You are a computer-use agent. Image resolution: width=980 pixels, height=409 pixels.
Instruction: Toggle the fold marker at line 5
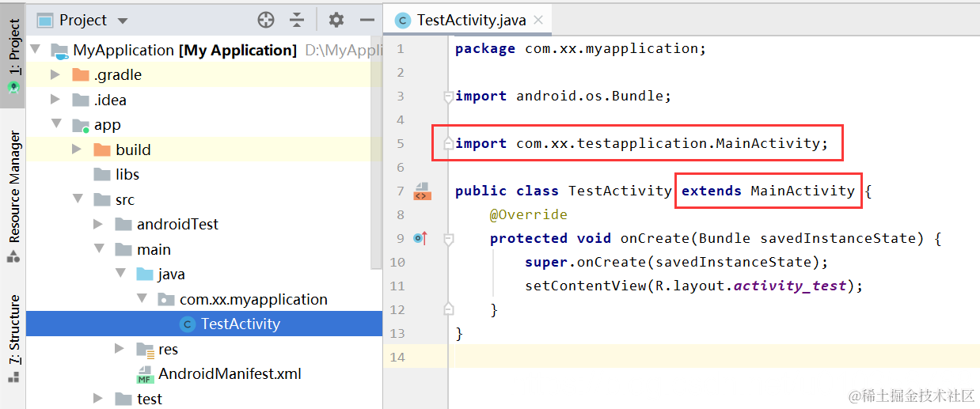(x=448, y=143)
